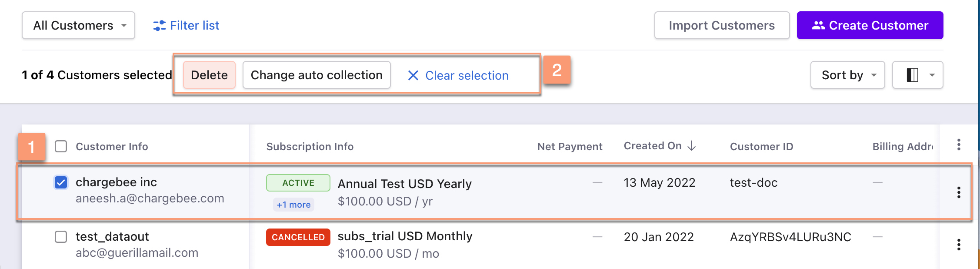Expand the All Customers dropdown

(x=78, y=25)
